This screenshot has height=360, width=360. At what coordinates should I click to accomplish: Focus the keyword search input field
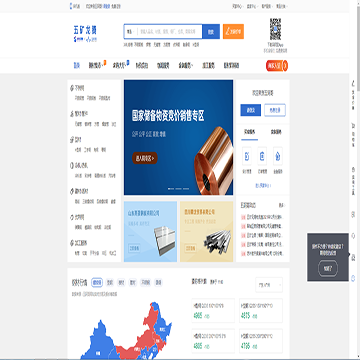pos(169,32)
